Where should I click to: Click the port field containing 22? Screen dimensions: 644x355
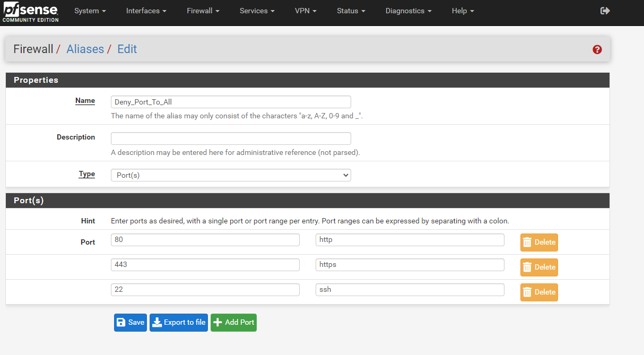click(205, 290)
